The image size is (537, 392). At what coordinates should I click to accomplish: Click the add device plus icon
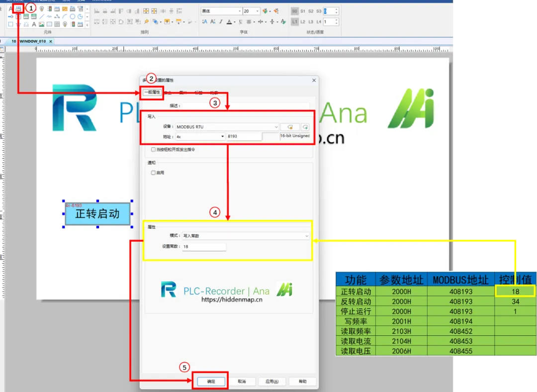[x=305, y=127]
